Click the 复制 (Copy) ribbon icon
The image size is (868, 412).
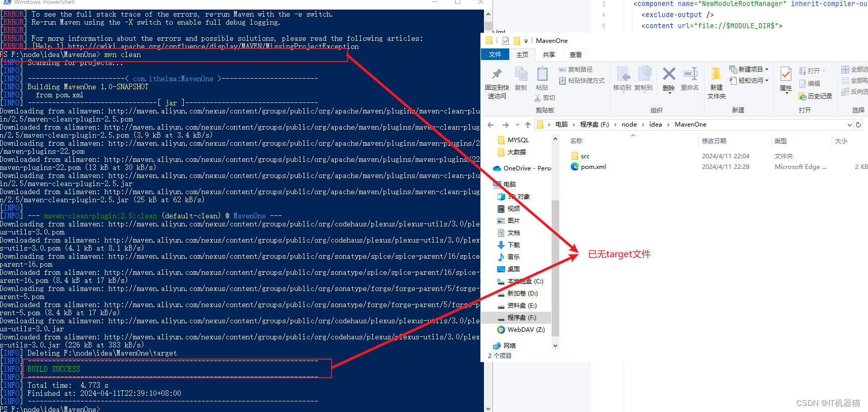tap(521, 74)
